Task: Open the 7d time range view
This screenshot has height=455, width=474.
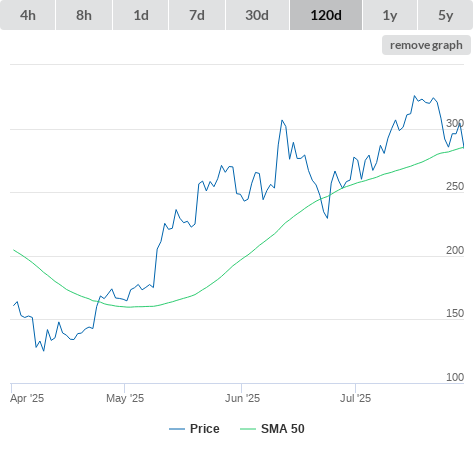Action: coord(197,15)
